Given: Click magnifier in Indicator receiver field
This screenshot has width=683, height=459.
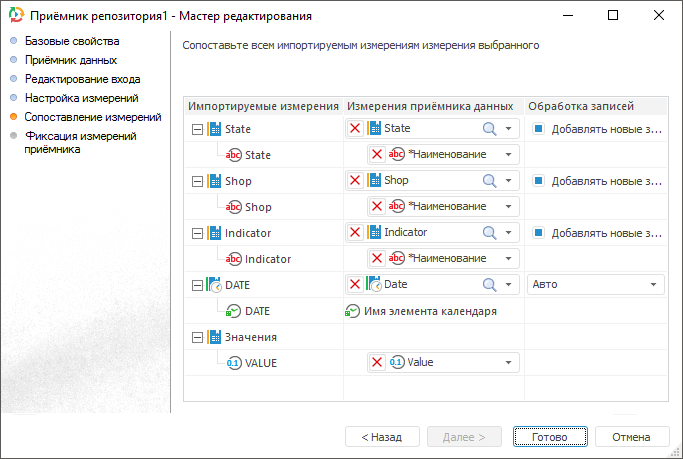Looking at the screenshot, I should click(490, 232).
